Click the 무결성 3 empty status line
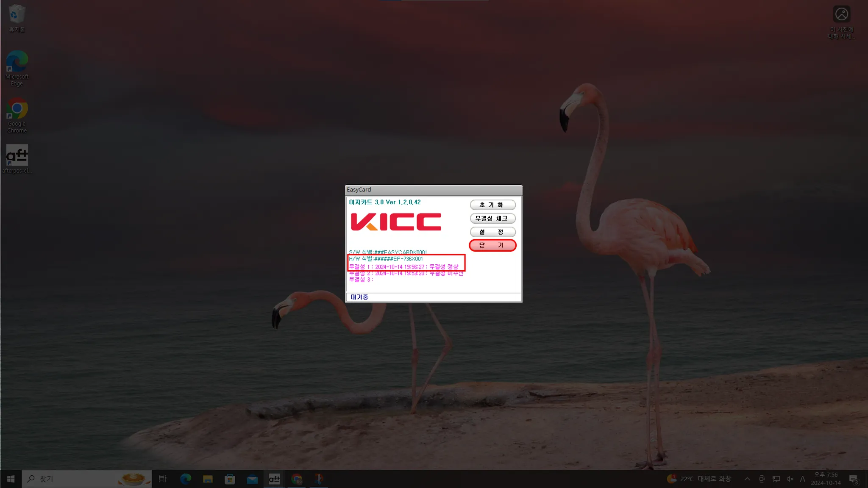868x488 pixels. pyautogui.click(x=361, y=280)
